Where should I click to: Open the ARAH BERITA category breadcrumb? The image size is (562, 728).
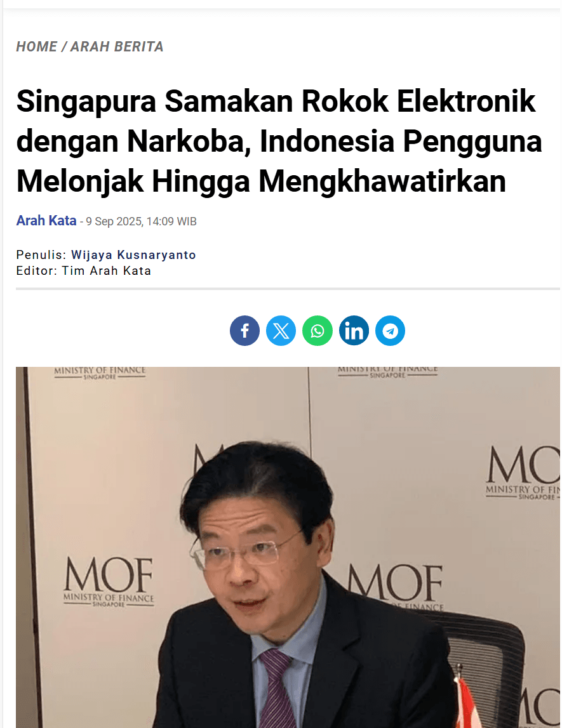117,46
